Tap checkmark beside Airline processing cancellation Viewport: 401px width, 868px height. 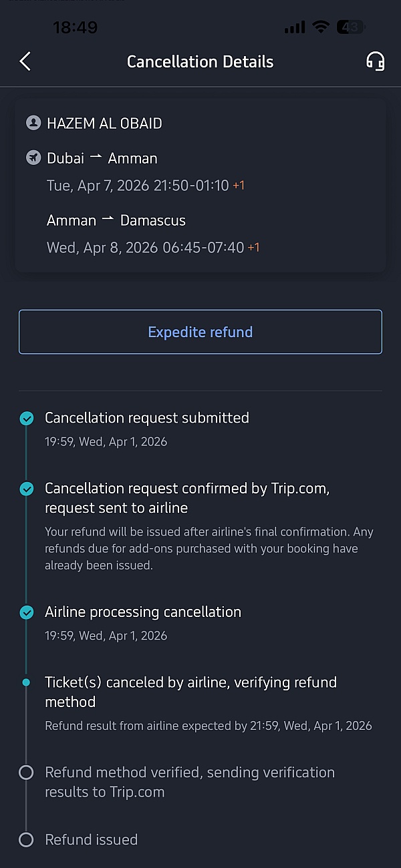(x=27, y=612)
